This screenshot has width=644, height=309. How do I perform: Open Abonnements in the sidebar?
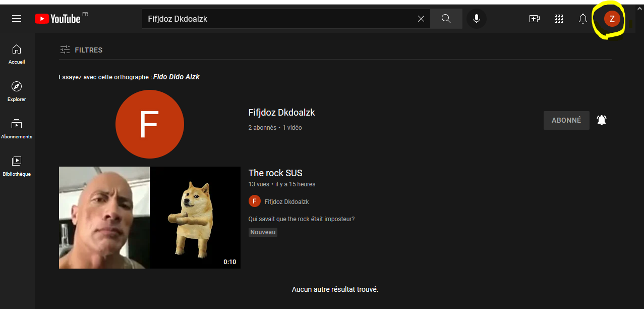[17, 129]
